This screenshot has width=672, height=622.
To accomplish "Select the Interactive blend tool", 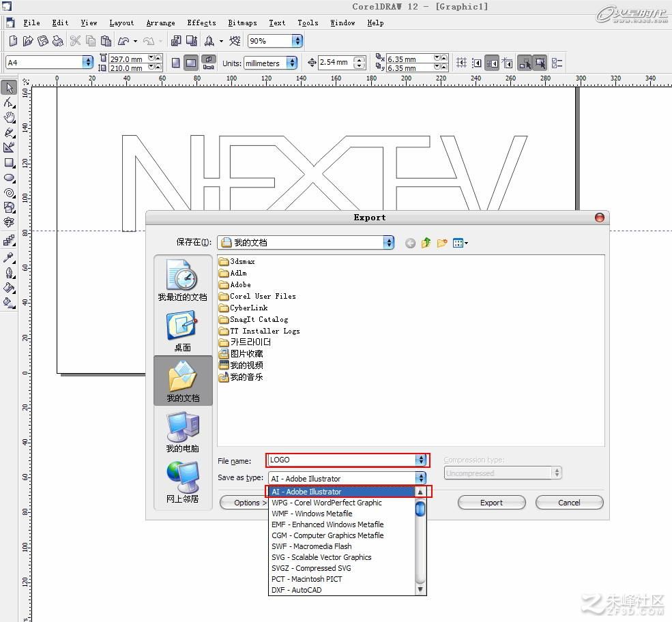I will [9, 240].
